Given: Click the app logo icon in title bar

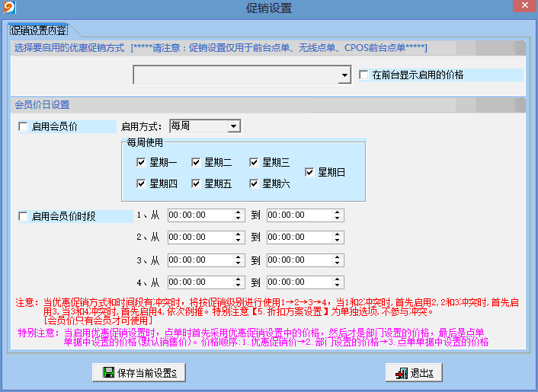Looking at the screenshot, I should (x=9, y=8).
